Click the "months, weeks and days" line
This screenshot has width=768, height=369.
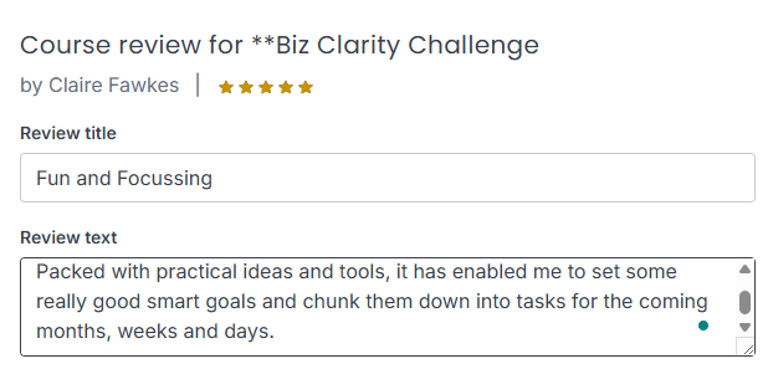coord(155,332)
